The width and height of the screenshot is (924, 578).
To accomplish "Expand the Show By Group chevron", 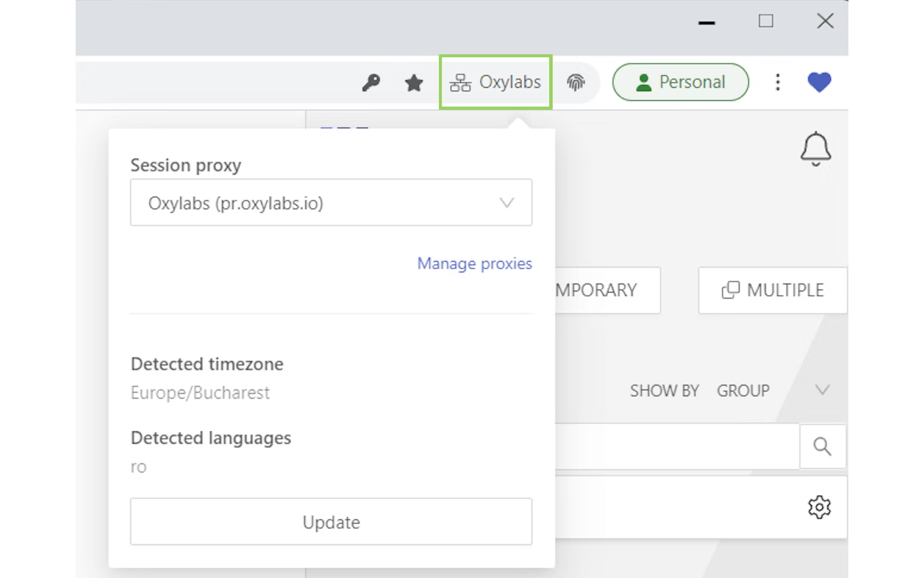I will [x=822, y=390].
